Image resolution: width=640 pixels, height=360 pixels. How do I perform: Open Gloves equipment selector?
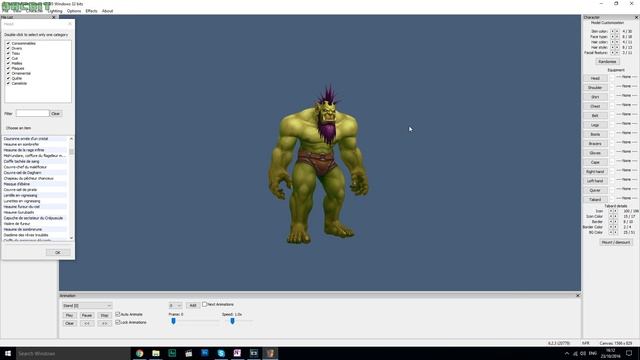point(595,153)
